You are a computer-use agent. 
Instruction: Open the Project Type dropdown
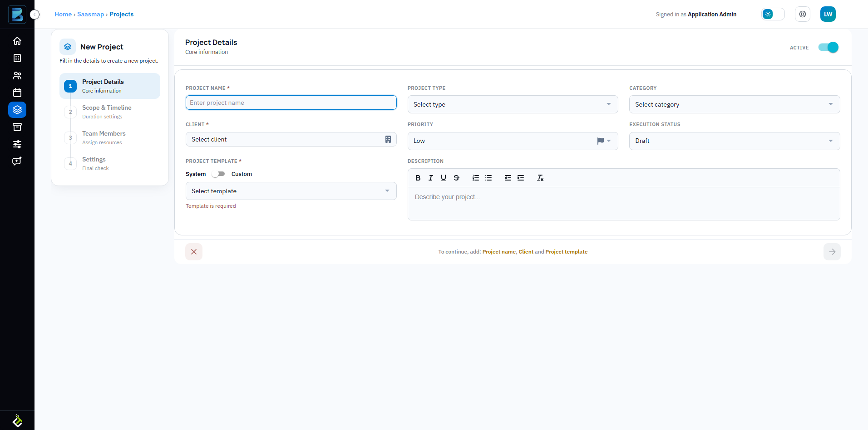click(513, 104)
